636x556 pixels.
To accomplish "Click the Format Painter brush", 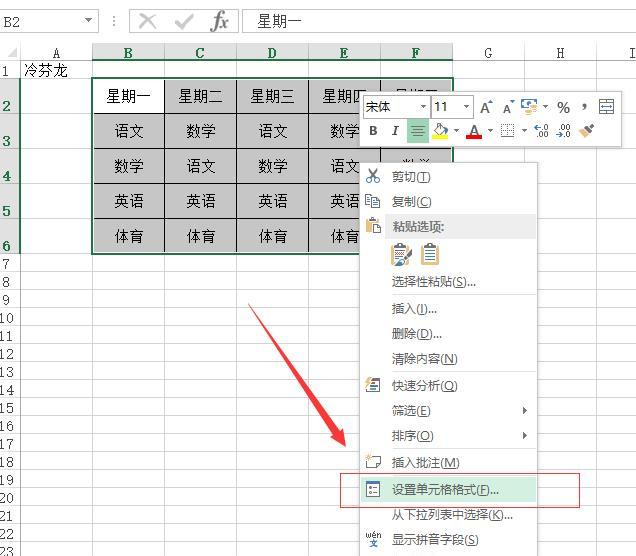I will (587, 131).
